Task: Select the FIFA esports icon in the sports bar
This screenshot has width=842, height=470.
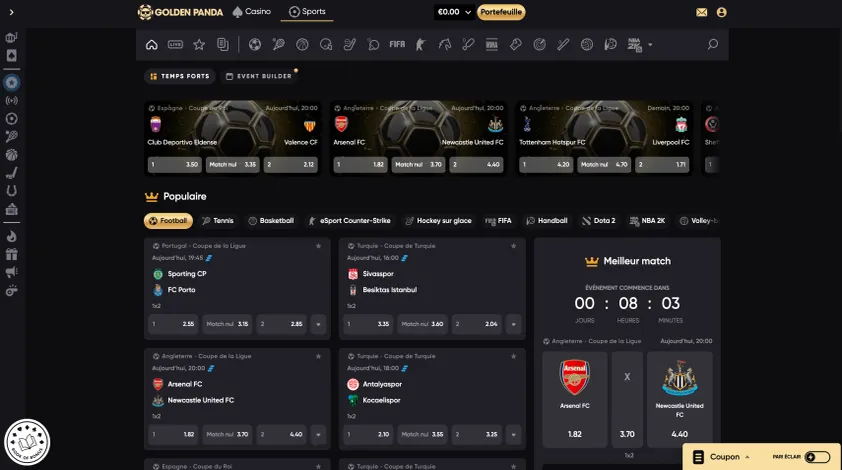Action: (397, 45)
